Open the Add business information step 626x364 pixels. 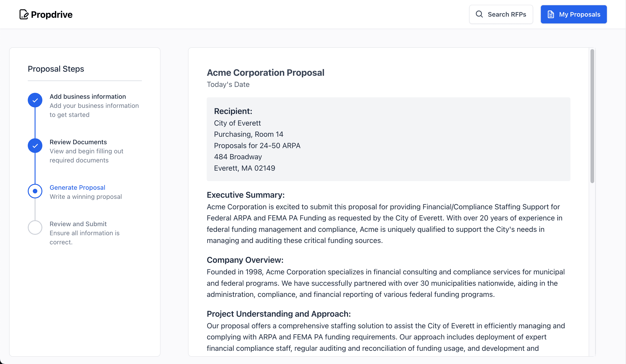click(88, 97)
